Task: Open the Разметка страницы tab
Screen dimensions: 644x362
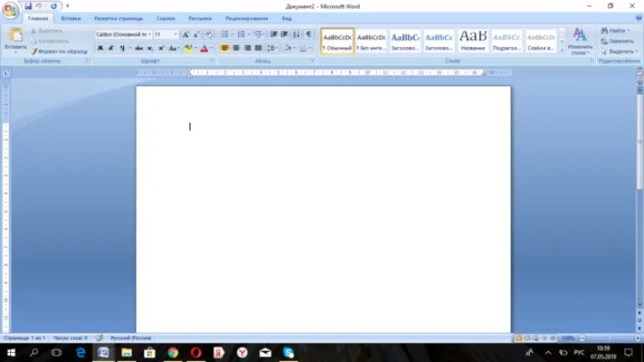Action: pos(118,18)
